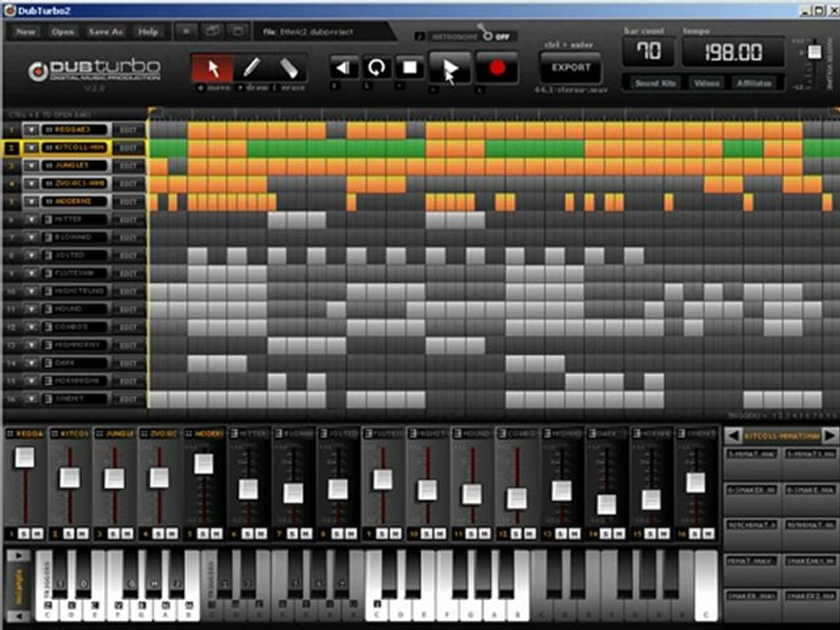Open the Videos tab
The image size is (840, 630).
click(x=707, y=83)
